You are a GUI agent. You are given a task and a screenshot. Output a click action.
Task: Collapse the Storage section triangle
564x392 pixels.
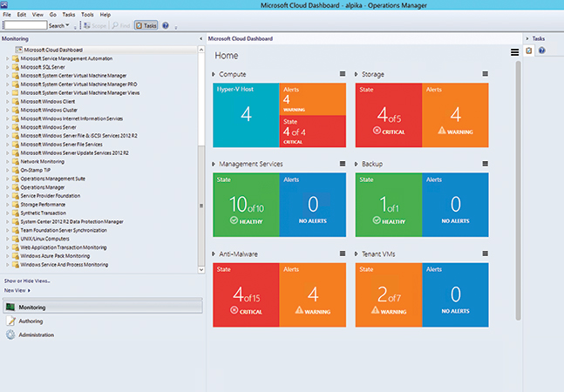coord(357,74)
